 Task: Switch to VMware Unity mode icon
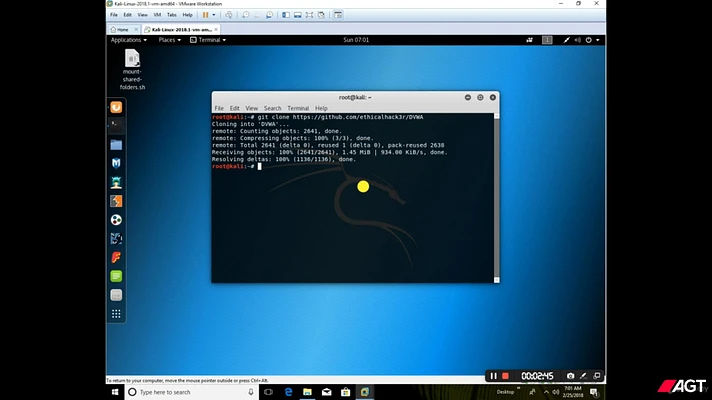321,15
